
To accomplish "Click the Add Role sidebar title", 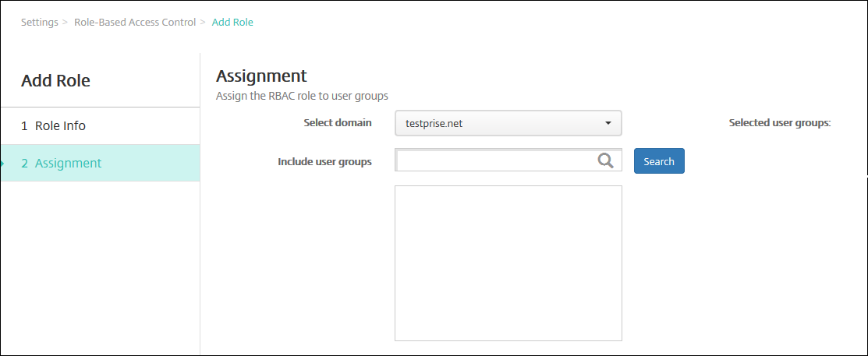I will coord(55,80).
